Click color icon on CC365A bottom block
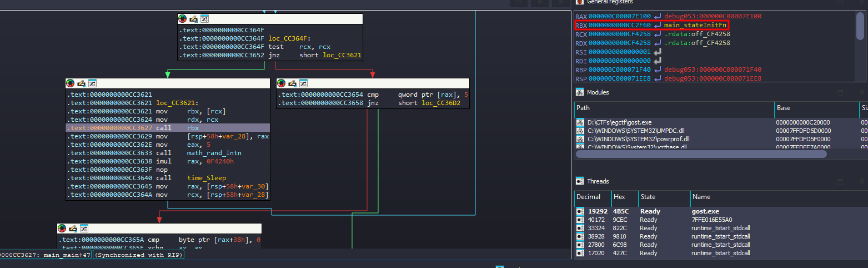Screen dimensions: 868x268 point(62,229)
